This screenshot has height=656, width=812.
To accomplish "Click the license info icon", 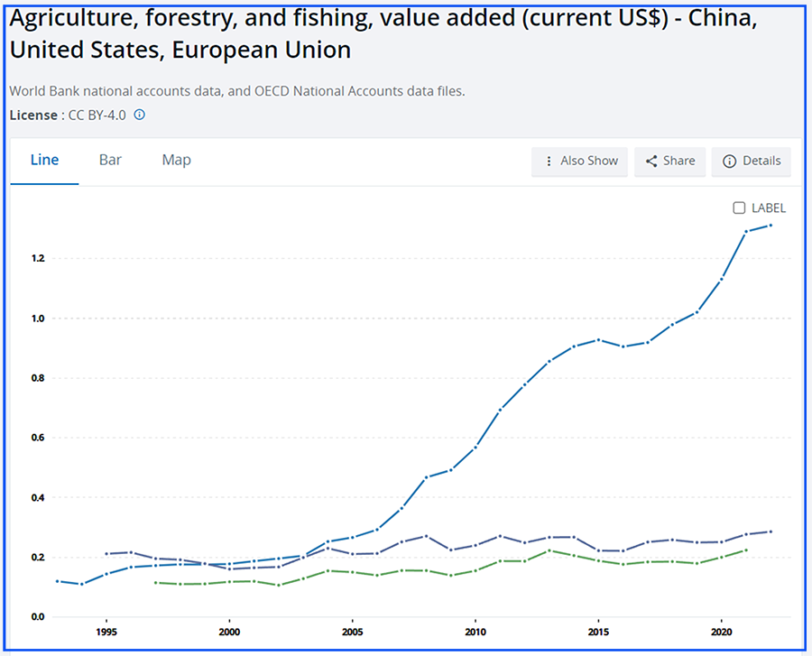I will click(x=140, y=115).
